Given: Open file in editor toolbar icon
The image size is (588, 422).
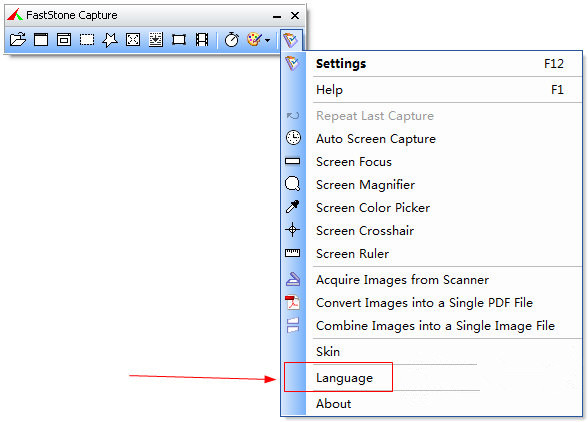Looking at the screenshot, I should (x=18, y=39).
